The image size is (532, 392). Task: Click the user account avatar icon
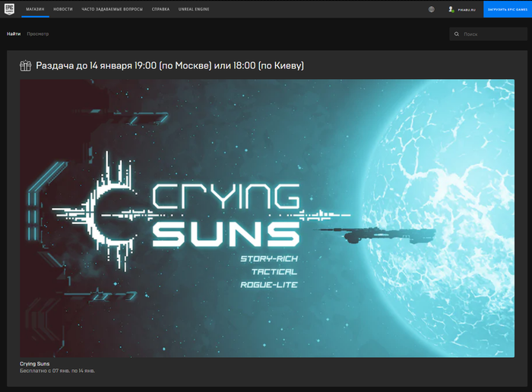(x=451, y=9)
